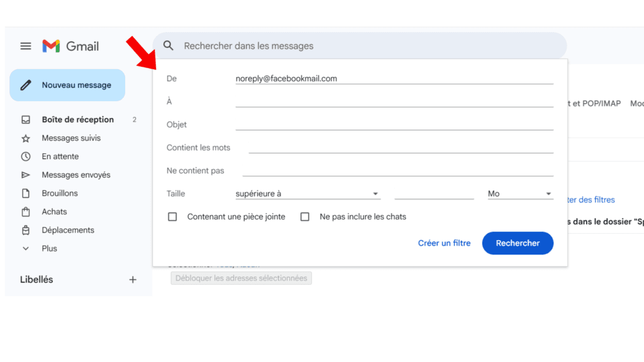The height and width of the screenshot is (362, 644).
Task: Click the clock icon for En attente
Action: 26,156
